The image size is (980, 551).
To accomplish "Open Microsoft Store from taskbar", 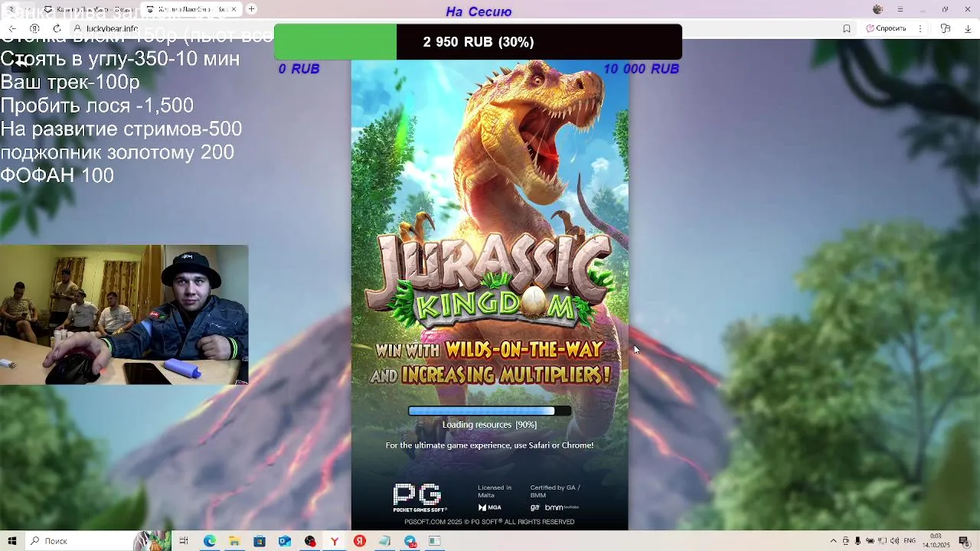I will [260, 541].
